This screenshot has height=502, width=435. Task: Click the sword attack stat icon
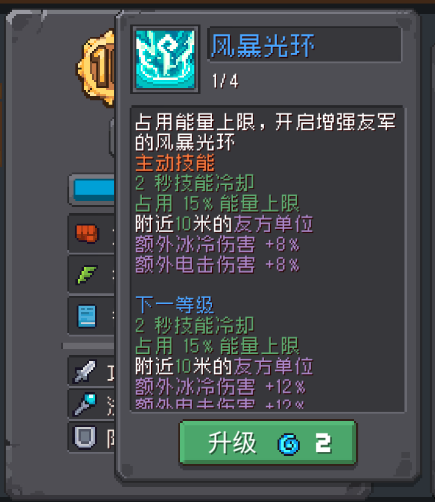(85, 371)
